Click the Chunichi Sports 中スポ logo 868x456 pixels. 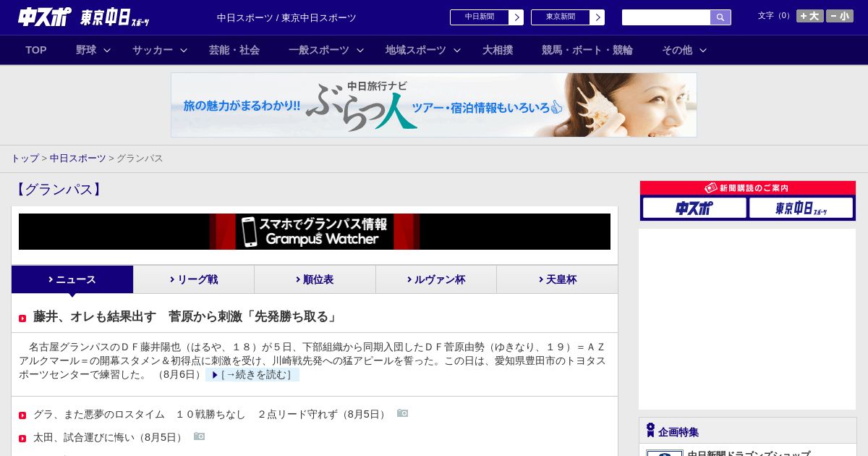coord(45,17)
